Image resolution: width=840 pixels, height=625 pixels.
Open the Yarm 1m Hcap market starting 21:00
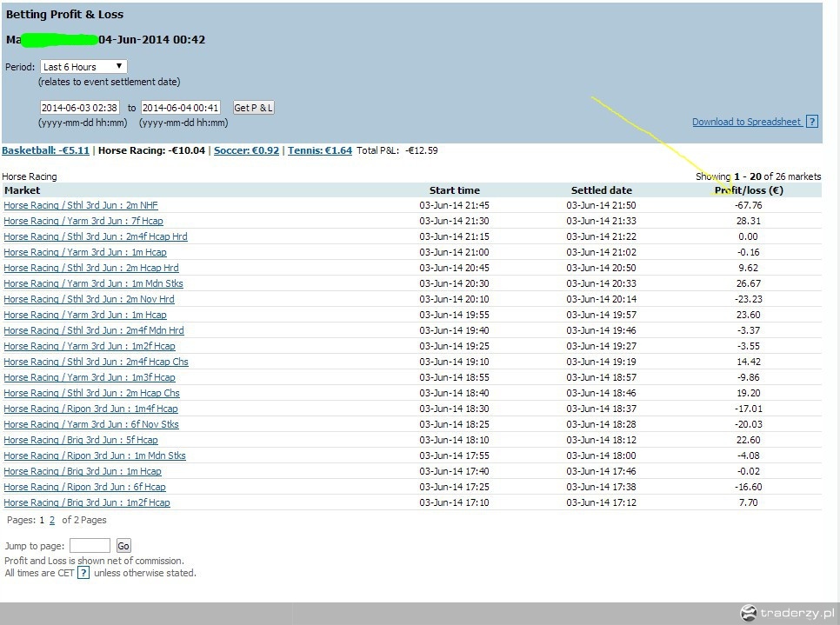85,252
